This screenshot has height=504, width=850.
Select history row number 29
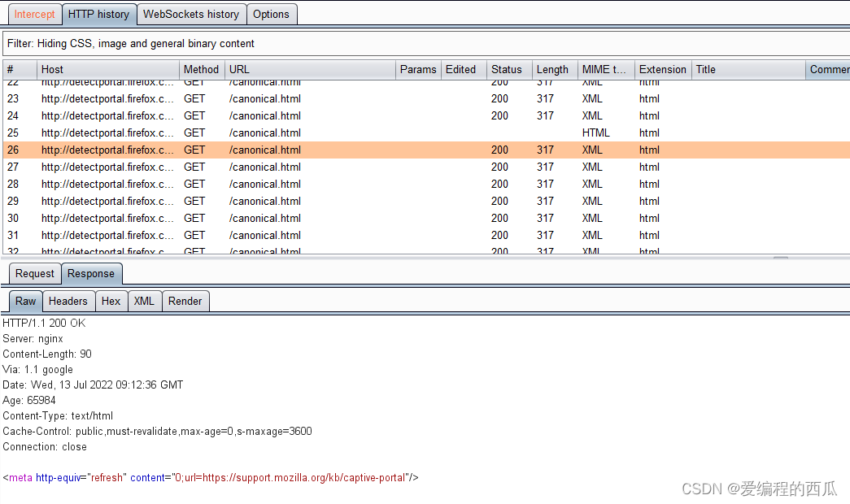tap(426, 201)
